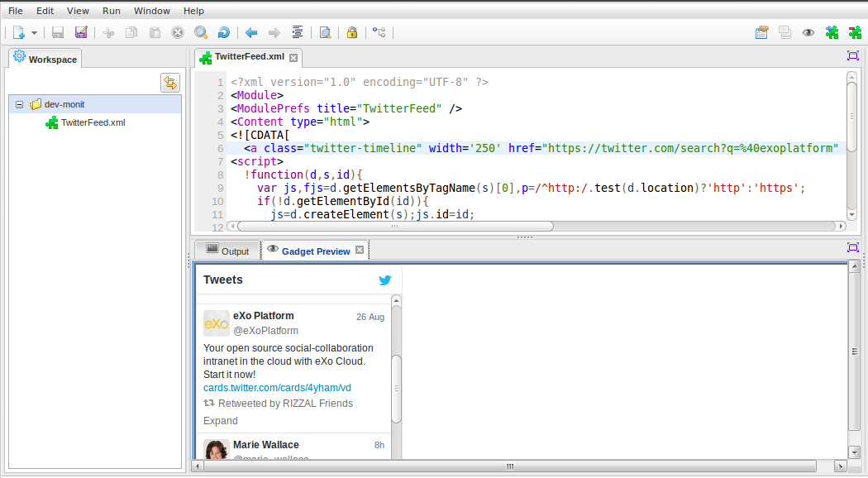
Task: Click the Workspace gear icon
Action: coord(19,56)
